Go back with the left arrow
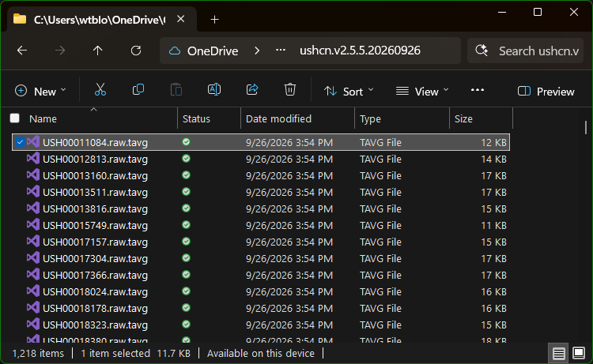The image size is (593, 364). point(22,51)
